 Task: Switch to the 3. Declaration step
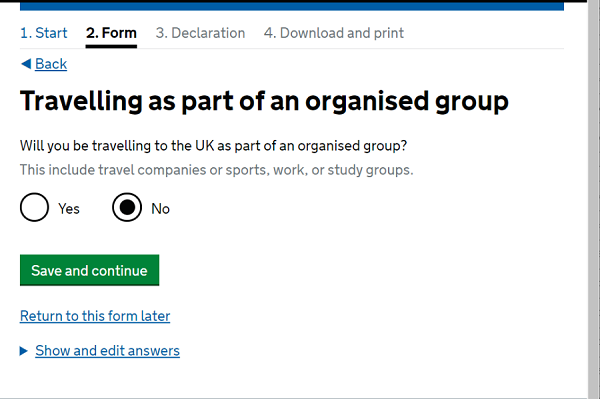[200, 33]
